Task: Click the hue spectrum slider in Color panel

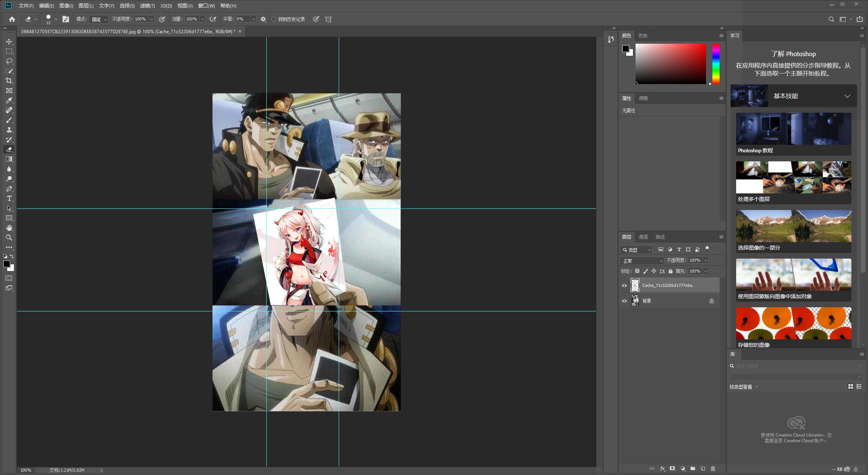Action: point(716,64)
